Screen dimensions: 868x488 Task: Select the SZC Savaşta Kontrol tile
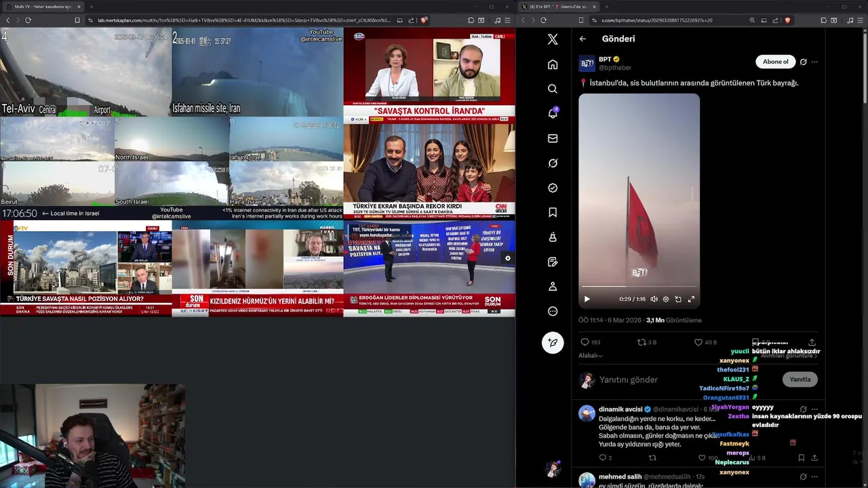point(429,75)
